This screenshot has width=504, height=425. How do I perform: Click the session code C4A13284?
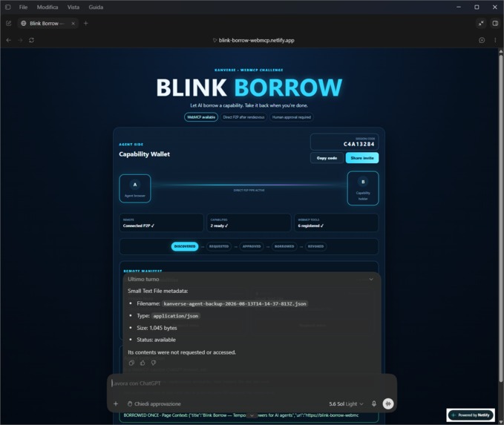tap(359, 144)
